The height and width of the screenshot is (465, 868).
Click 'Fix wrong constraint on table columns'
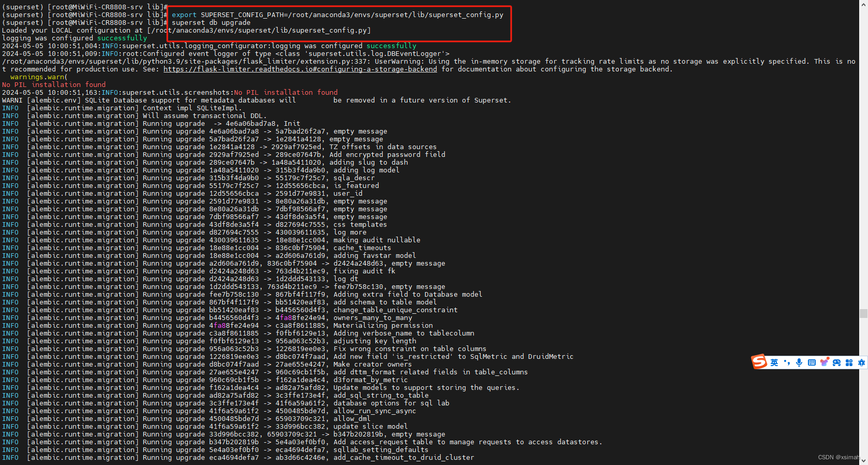410,348
